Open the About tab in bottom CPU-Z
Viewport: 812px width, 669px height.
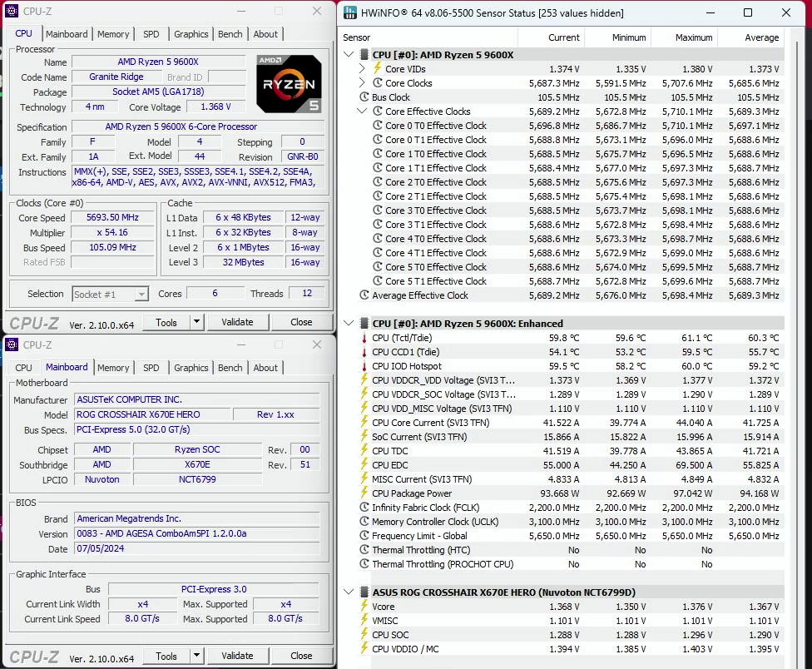tap(265, 368)
